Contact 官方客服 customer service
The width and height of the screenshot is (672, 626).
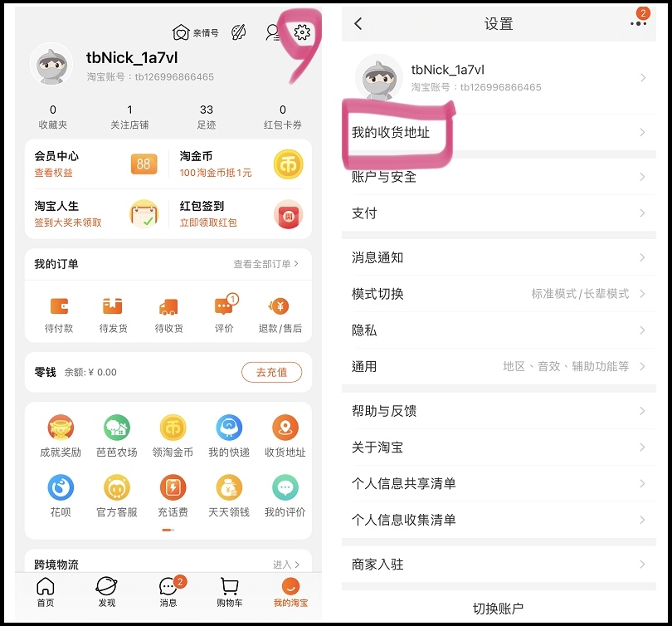tap(117, 496)
